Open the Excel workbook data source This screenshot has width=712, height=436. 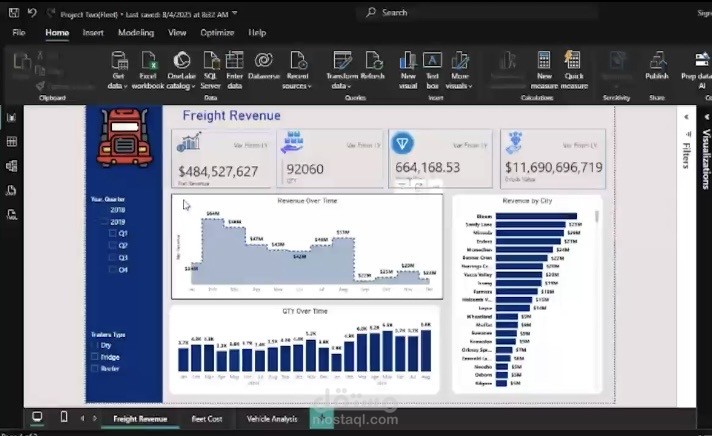point(148,71)
